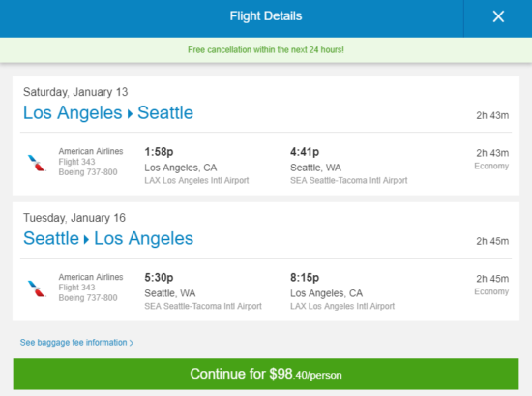Click SEA Seattle-Tacoma Intl Airport arrival text
532x396 pixels.
click(349, 180)
